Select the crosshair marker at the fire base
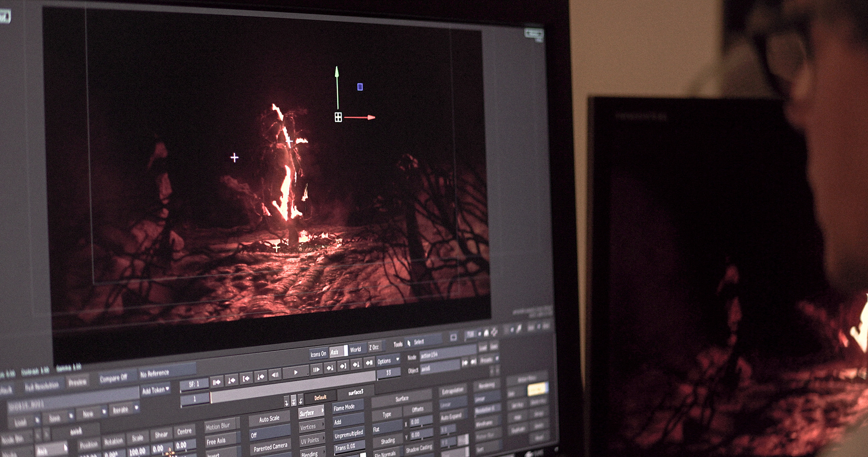Image resolution: width=868 pixels, height=457 pixels. 277,248
